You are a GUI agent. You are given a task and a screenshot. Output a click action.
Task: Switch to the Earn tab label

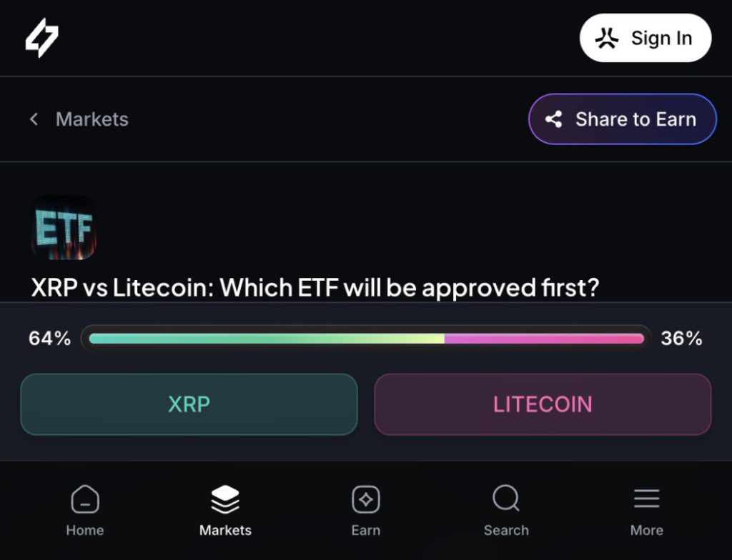click(365, 530)
